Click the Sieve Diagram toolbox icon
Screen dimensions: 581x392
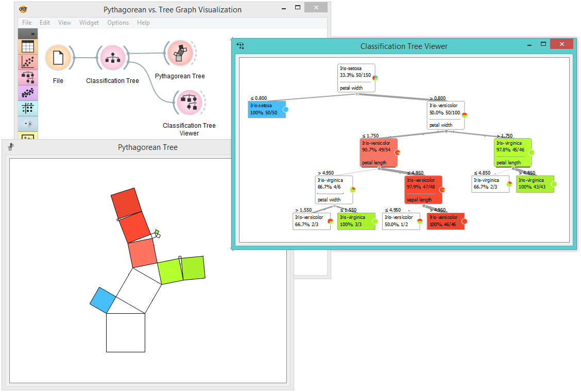27,108
